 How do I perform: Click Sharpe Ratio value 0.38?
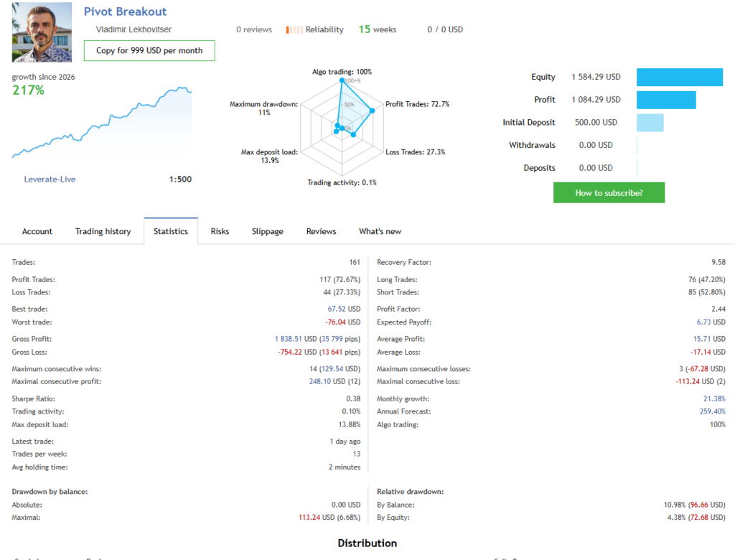(353, 398)
